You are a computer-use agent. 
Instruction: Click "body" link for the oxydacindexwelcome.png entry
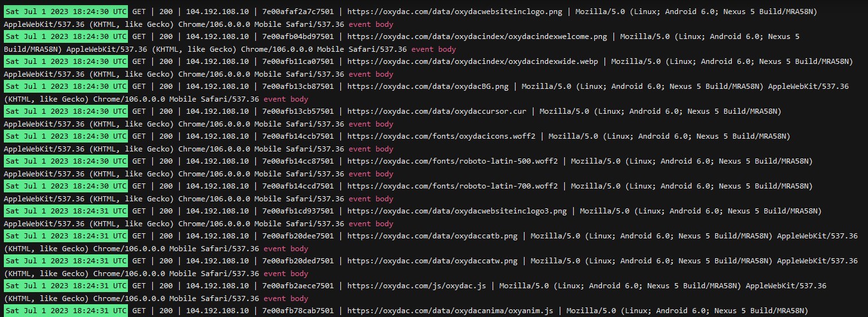(447, 49)
